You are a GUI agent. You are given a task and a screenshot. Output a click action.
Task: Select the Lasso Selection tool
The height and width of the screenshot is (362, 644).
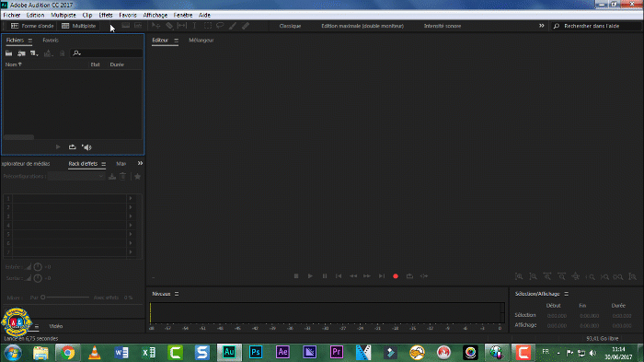point(220,26)
